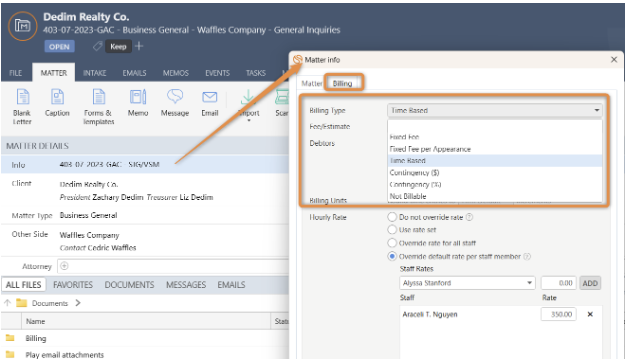The width and height of the screenshot is (631, 363).
Task: Click the Documents folder icon in breadcrumb
Action: point(21,303)
